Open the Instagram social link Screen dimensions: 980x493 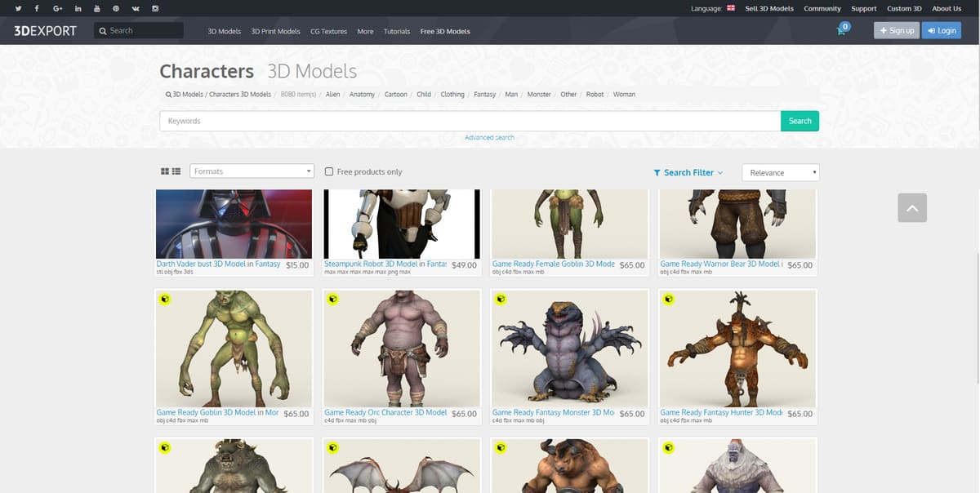tap(155, 8)
